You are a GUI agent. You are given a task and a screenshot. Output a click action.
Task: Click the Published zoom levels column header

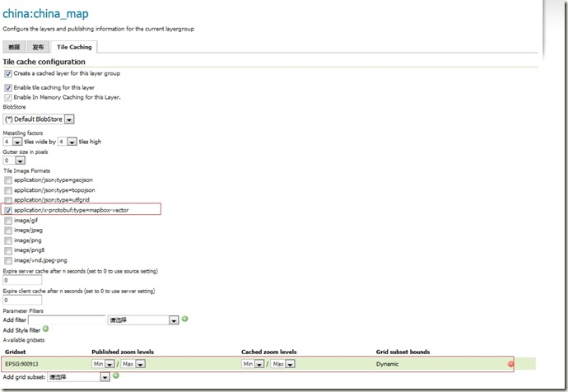click(123, 352)
